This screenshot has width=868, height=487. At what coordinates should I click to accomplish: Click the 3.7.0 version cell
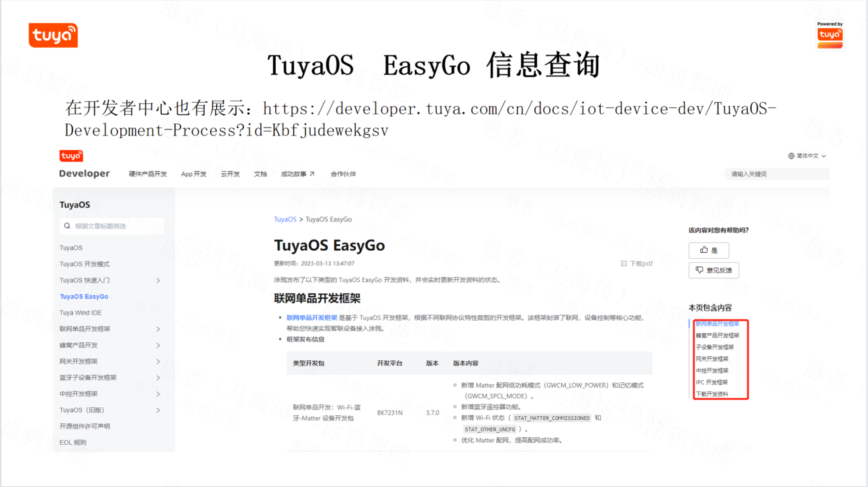432,413
